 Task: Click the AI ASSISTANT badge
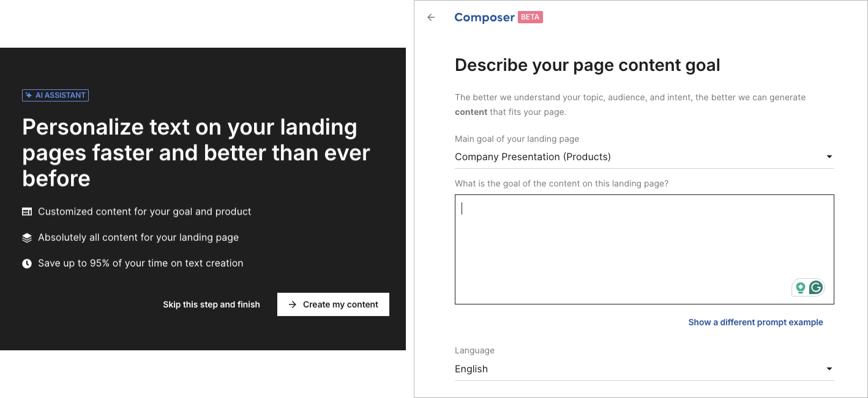(55, 95)
